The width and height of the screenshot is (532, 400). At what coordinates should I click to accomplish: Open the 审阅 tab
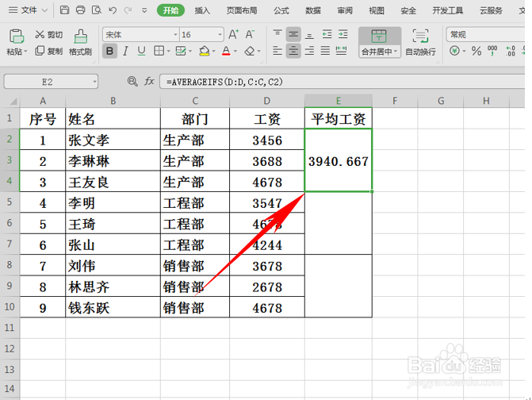pos(345,10)
